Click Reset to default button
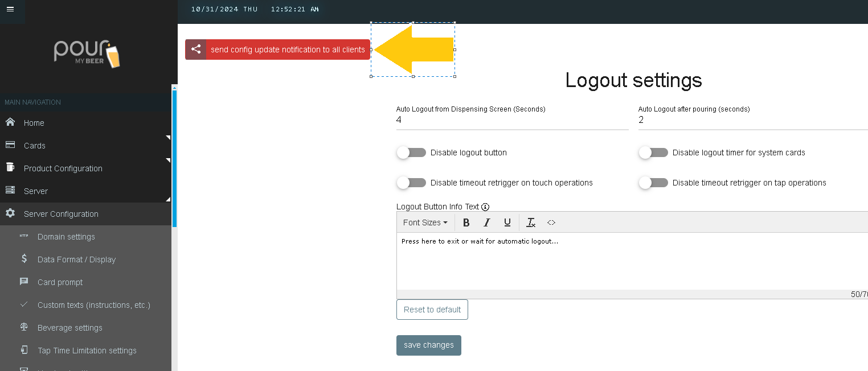Viewport: 868px width, 371px height. (432, 310)
